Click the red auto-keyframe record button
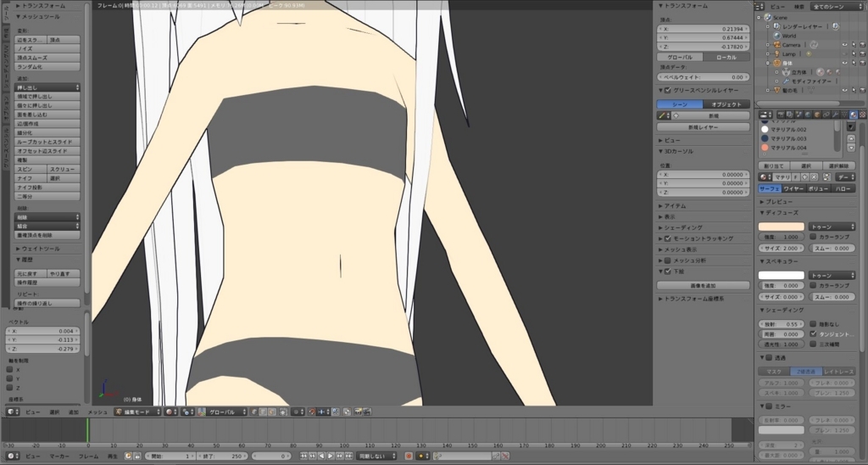Viewport: 868px width, 465px height. (x=409, y=457)
